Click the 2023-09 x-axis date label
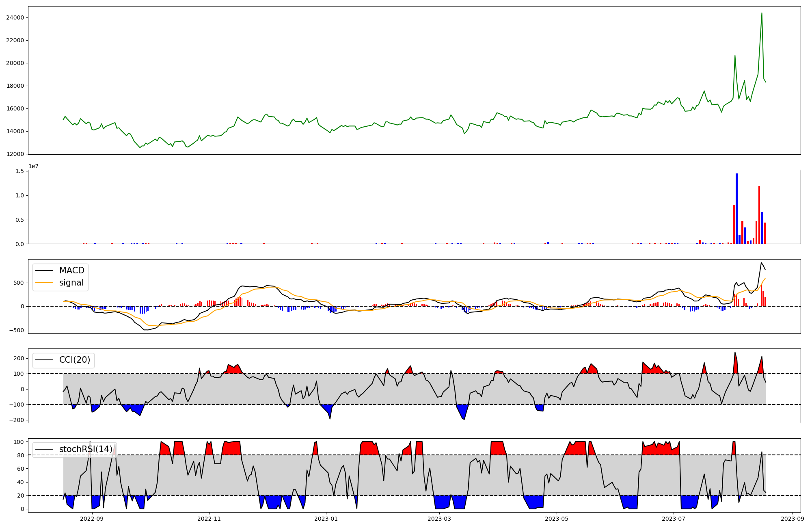 tap(793, 519)
